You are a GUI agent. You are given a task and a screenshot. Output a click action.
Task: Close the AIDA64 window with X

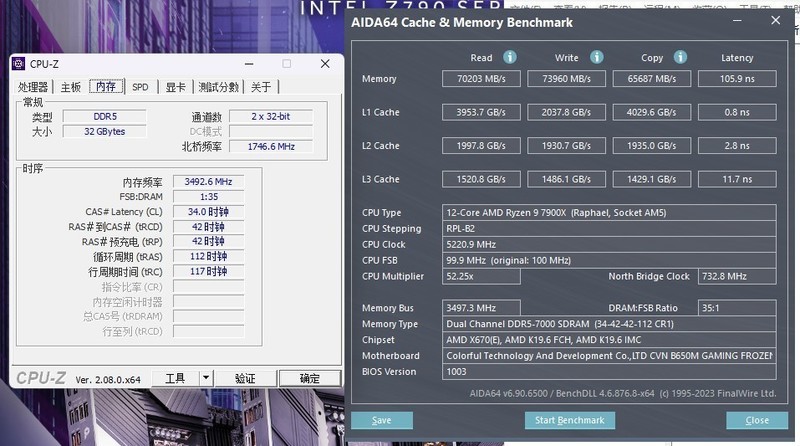[776, 20]
